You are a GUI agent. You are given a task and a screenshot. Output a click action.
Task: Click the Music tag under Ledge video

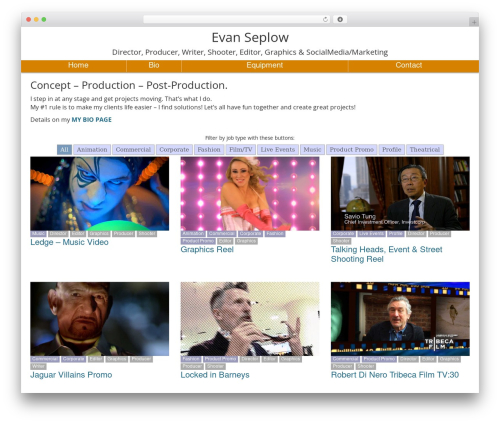(38, 234)
